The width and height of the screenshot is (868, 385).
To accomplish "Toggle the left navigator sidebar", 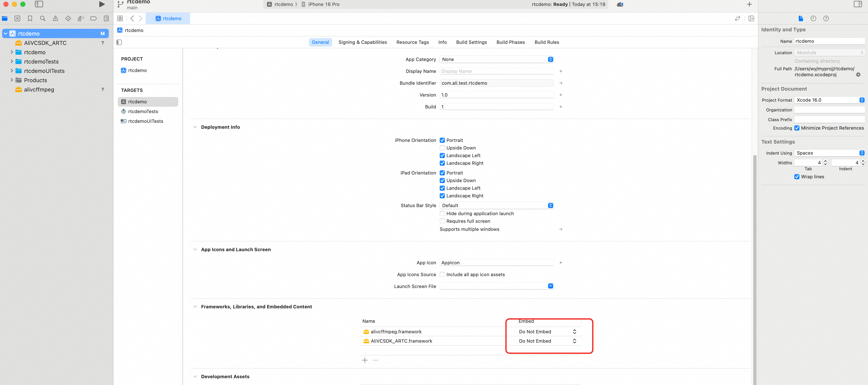I will pyautogui.click(x=39, y=4).
